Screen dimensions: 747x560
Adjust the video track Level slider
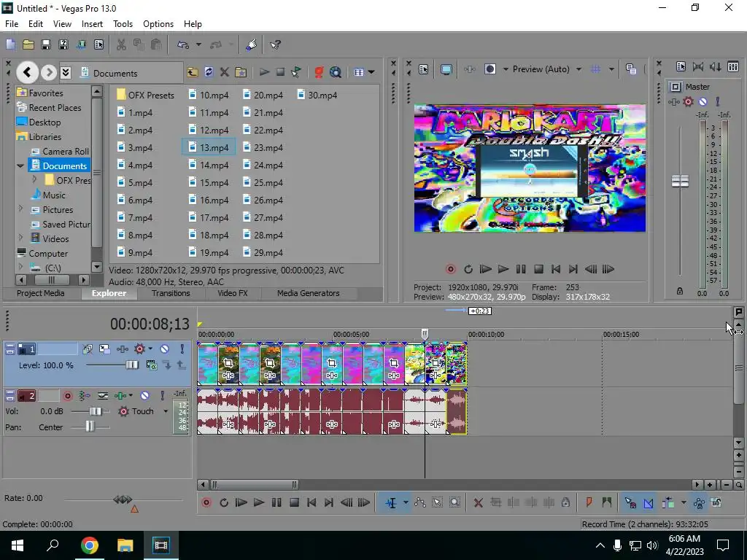(131, 365)
